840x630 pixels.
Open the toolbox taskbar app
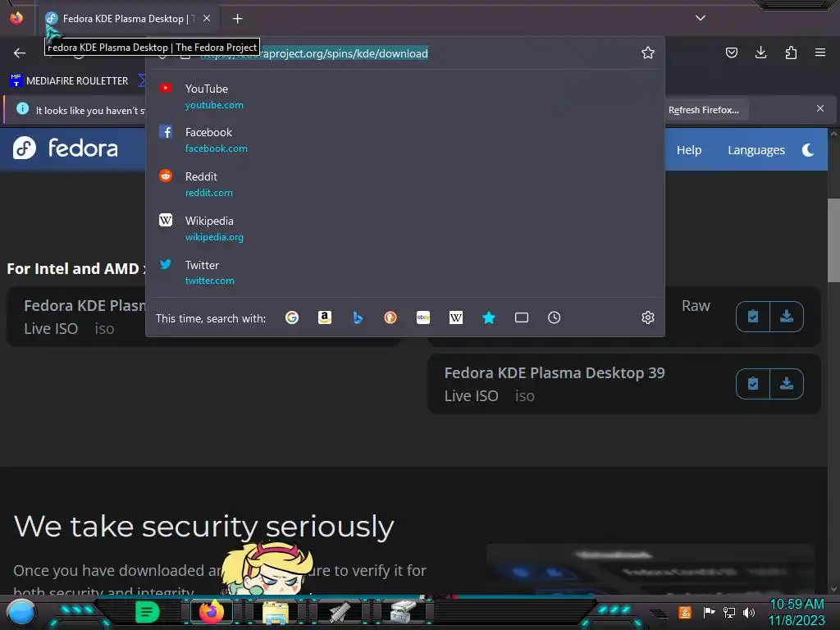click(404, 612)
